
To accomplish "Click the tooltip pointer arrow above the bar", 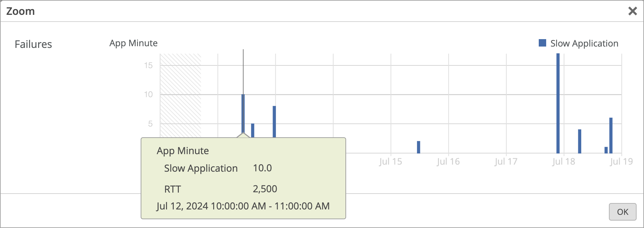I will (x=243, y=135).
